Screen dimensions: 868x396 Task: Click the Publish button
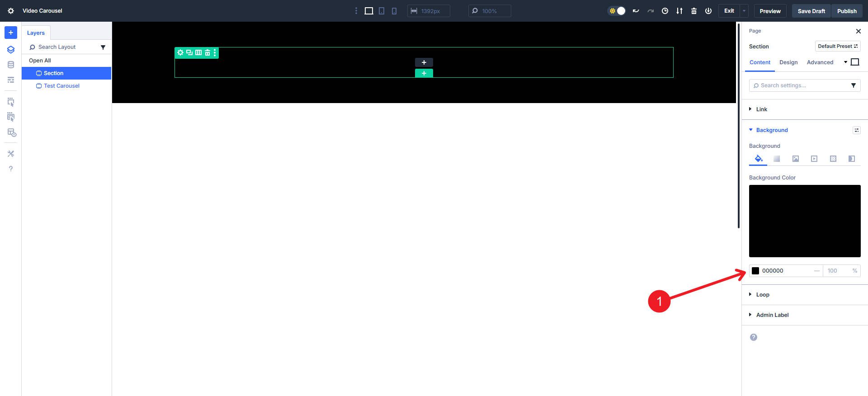[x=846, y=11]
